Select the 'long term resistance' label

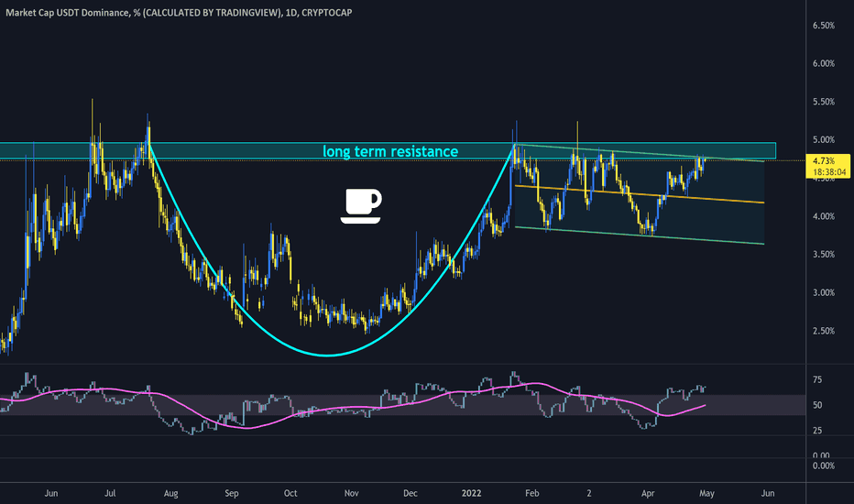click(390, 151)
